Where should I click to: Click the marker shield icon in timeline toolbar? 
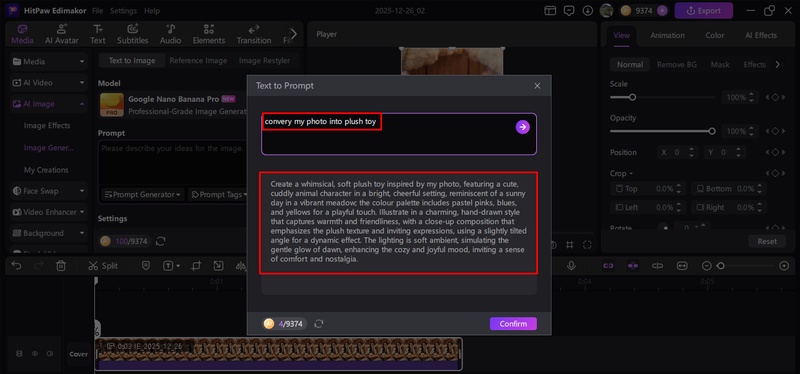point(145,266)
